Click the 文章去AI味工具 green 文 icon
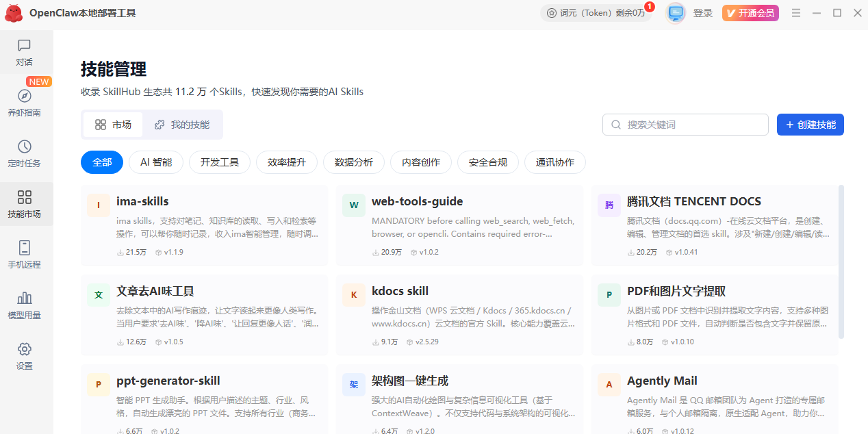 [99, 295]
